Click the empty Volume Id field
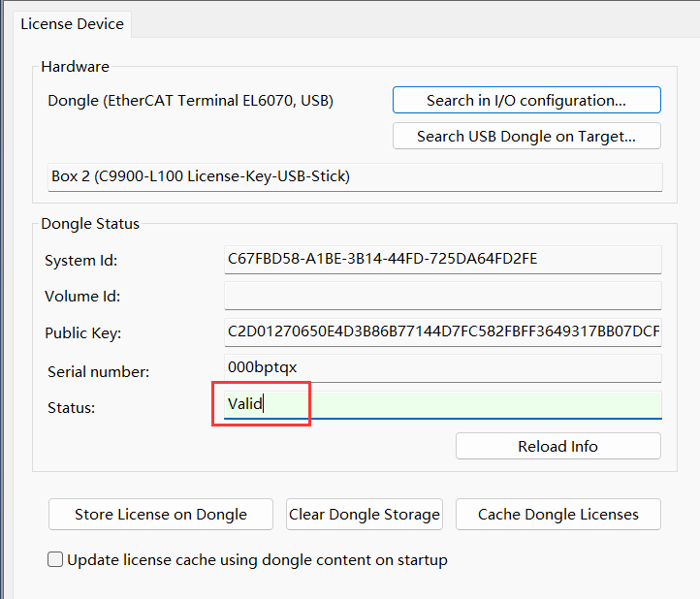Screen dimensions: 700x599 click(x=443, y=296)
